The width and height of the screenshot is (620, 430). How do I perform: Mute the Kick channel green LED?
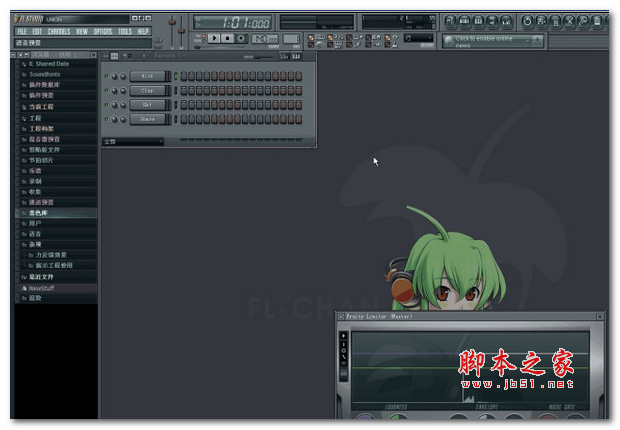(106, 76)
